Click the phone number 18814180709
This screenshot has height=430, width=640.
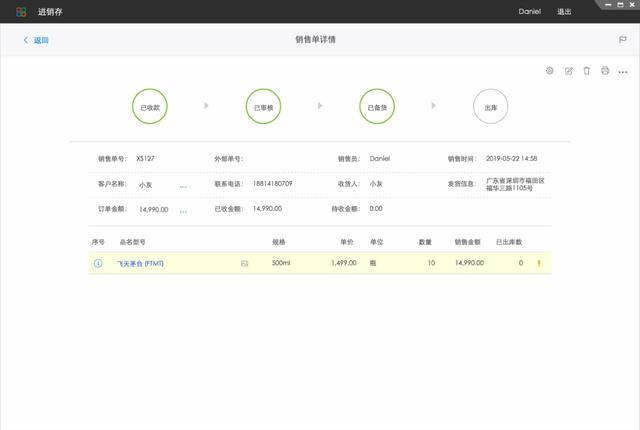coord(273,184)
